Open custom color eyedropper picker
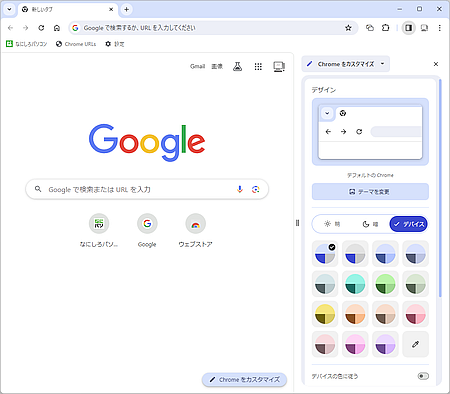Screen dimensions: 450x394 (415, 344)
